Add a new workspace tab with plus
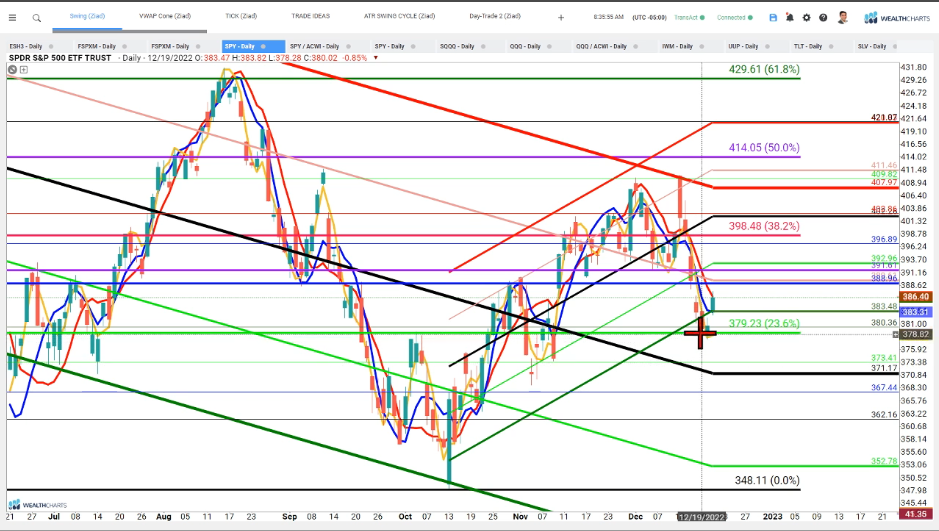 561,18
